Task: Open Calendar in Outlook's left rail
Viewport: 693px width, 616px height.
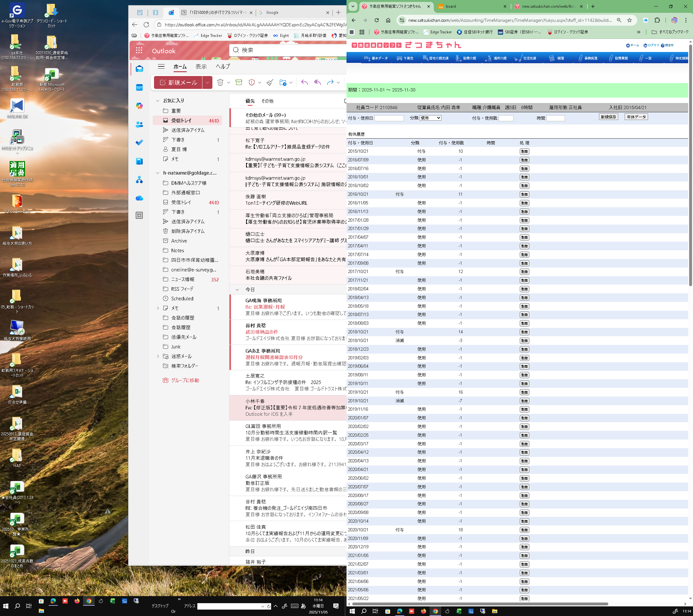Action: coord(139,88)
